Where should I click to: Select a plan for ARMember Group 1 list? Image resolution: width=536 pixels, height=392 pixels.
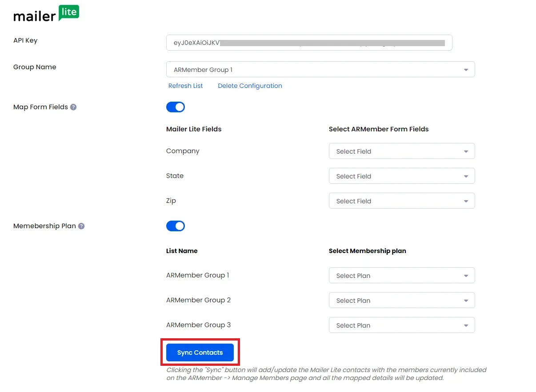coord(402,275)
